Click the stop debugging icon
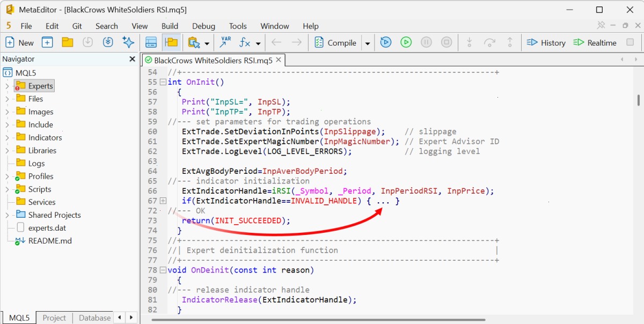The image size is (644, 324). (x=447, y=43)
